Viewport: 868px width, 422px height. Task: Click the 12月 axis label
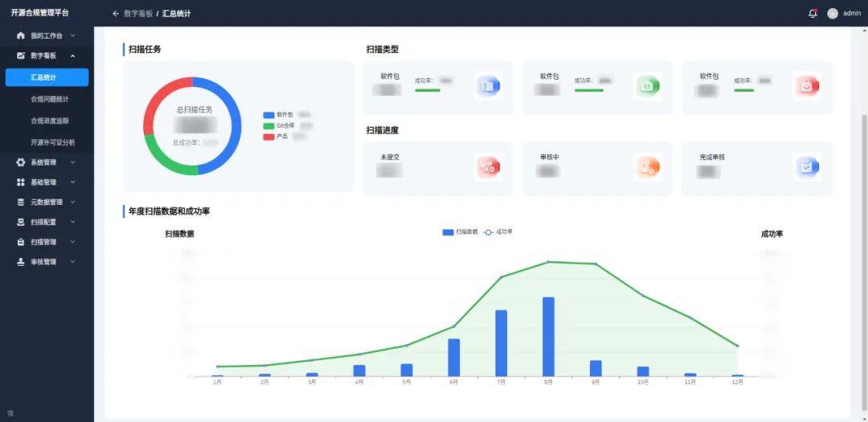(x=737, y=382)
